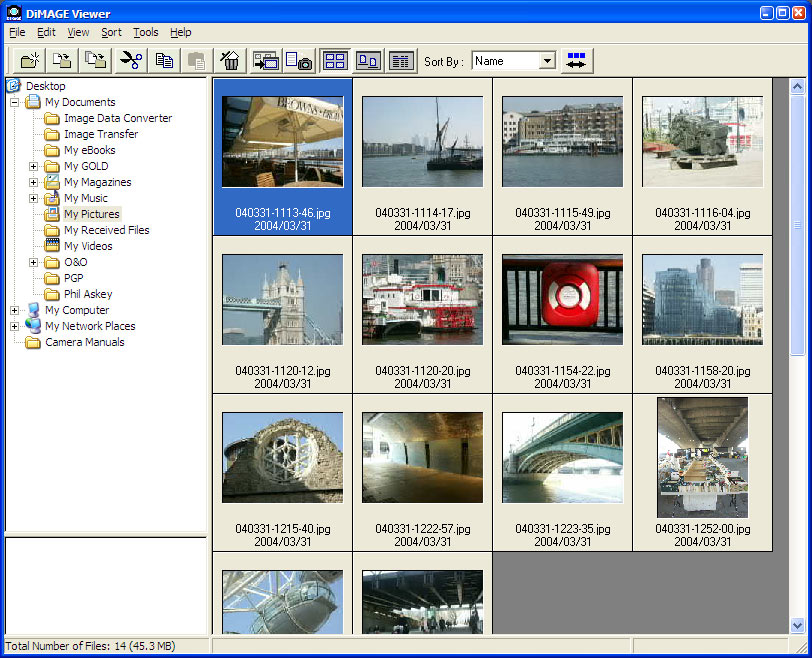Image resolution: width=812 pixels, height=658 pixels.
Task: Select the My Pictures folder
Action: [92, 214]
